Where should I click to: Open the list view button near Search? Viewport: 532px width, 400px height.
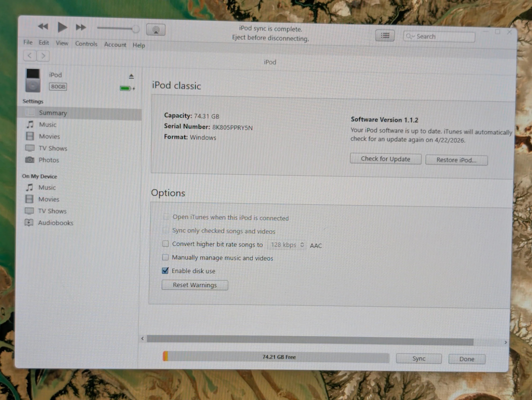coord(385,36)
